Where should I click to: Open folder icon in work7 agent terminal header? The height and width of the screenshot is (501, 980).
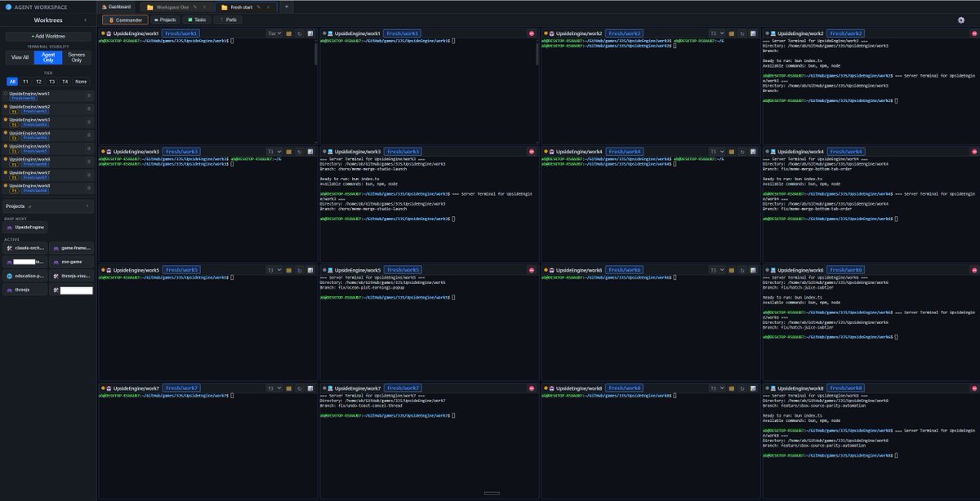[x=289, y=388]
